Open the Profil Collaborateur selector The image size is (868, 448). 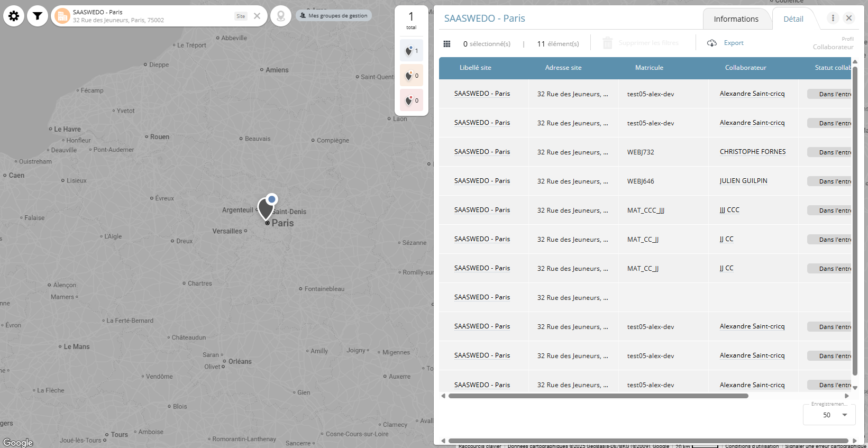click(833, 43)
